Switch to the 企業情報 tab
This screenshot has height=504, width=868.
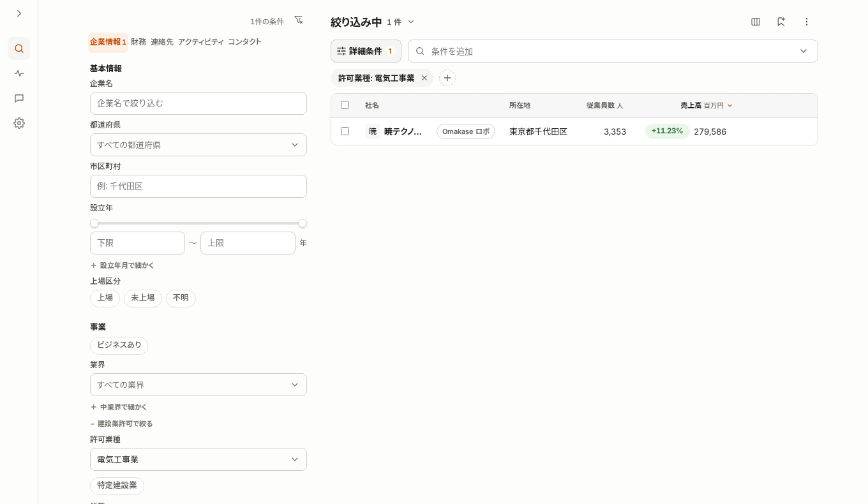[108, 42]
